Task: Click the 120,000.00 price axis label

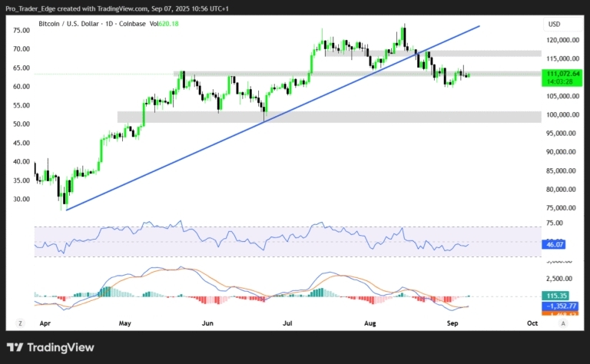Action: 562,40
